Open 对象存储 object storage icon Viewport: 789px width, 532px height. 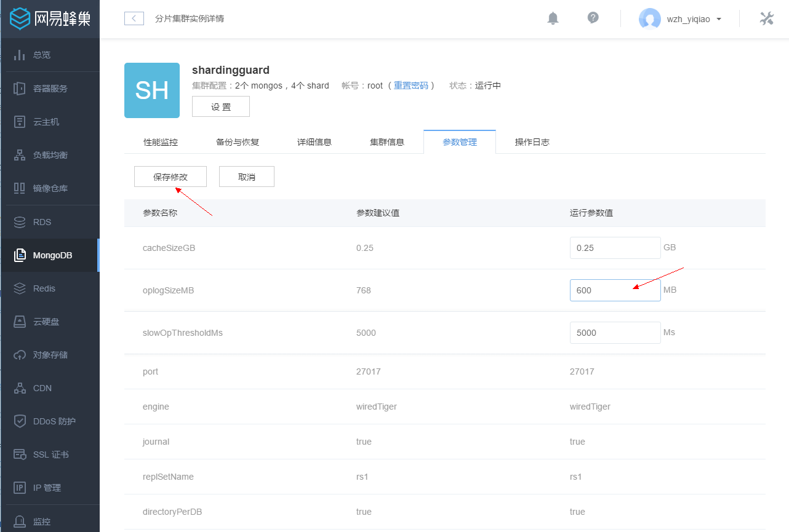20,355
